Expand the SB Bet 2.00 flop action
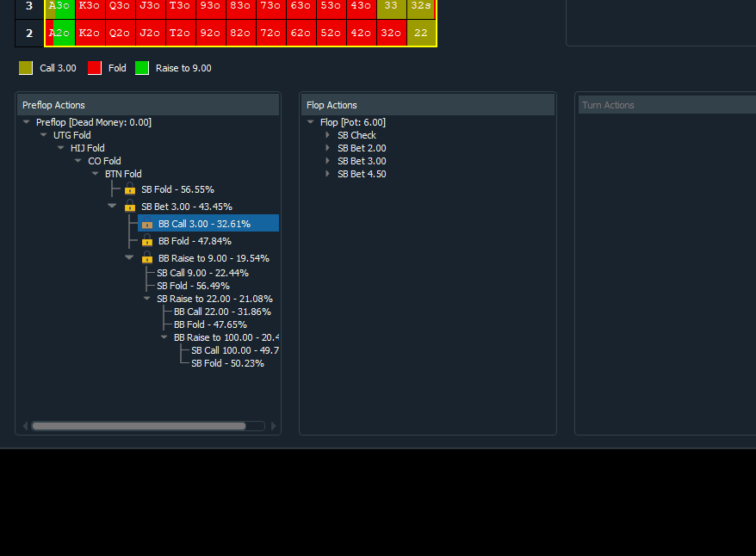This screenshot has height=556, width=756. pos(328,148)
